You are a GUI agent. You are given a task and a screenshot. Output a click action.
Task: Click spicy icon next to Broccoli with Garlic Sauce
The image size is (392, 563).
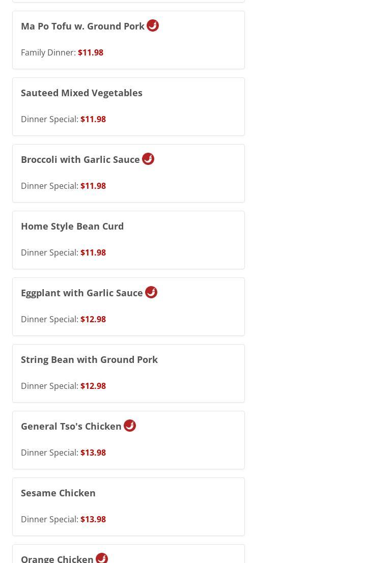(x=148, y=159)
